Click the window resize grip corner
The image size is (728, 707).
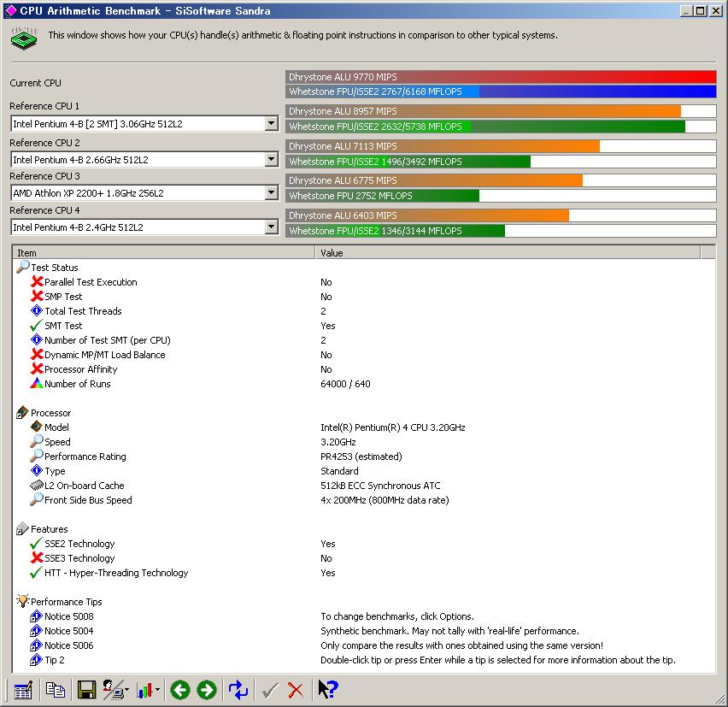pyautogui.click(x=720, y=699)
